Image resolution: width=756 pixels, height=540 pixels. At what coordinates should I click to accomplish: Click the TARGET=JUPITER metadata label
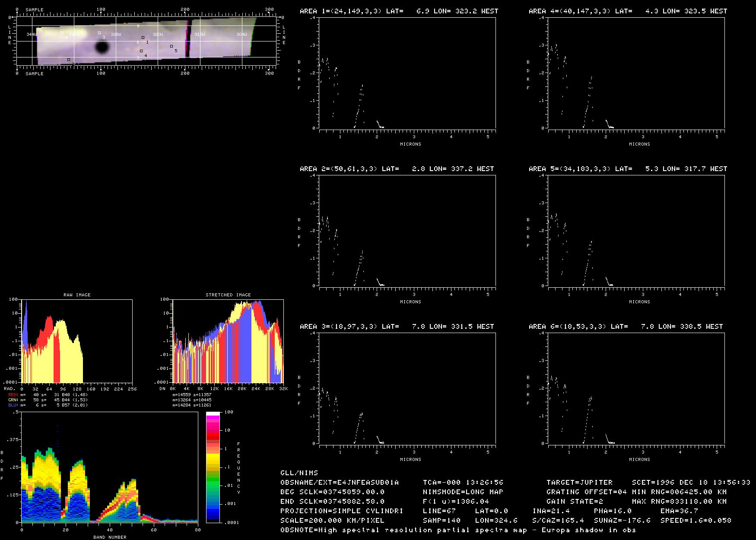(x=579, y=482)
